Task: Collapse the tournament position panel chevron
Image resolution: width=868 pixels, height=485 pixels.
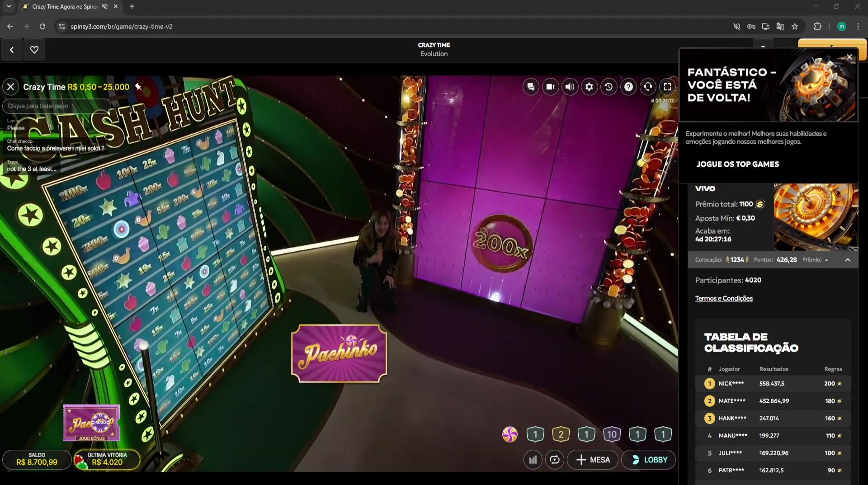Action: [848, 260]
